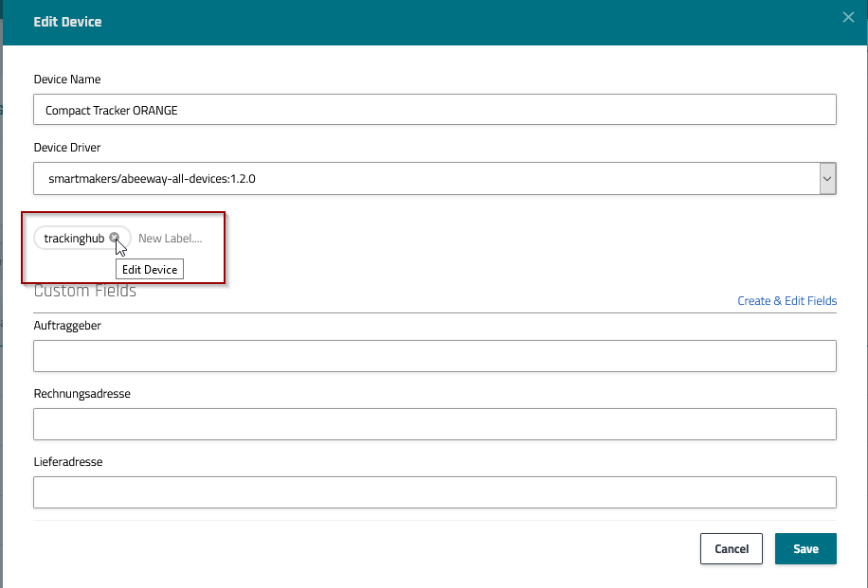The image size is (868, 588).
Task: Click the Lieferadresse field label
Action: pos(67,462)
